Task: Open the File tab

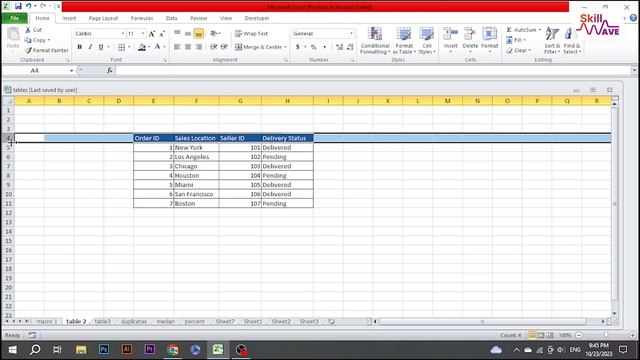Action: click(15, 18)
